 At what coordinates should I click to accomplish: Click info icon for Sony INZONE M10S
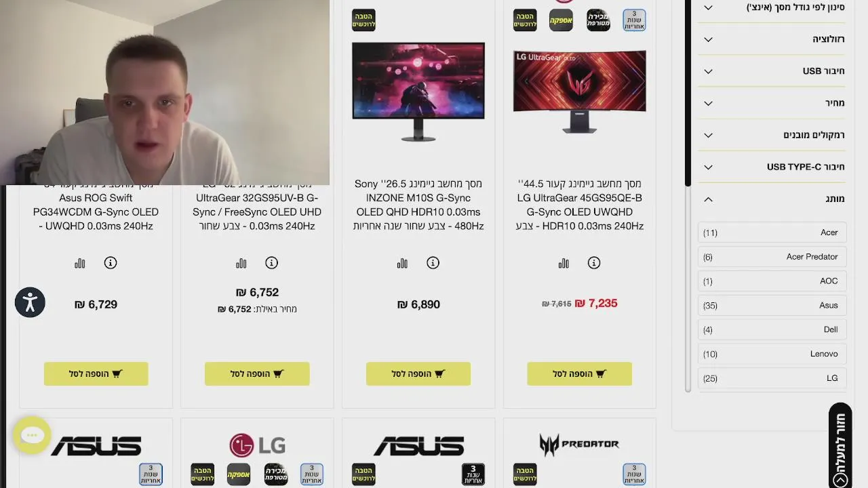[x=433, y=263]
